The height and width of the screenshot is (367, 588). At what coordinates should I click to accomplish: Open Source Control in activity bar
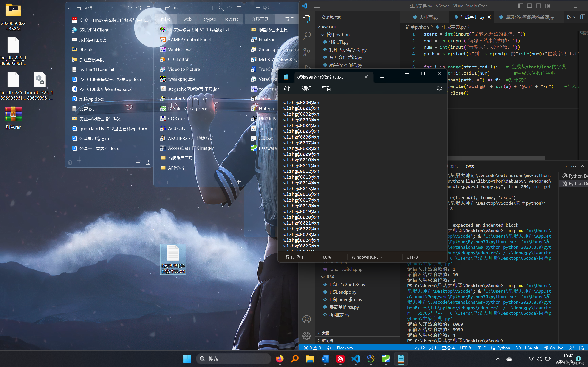(x=307, y=52)
